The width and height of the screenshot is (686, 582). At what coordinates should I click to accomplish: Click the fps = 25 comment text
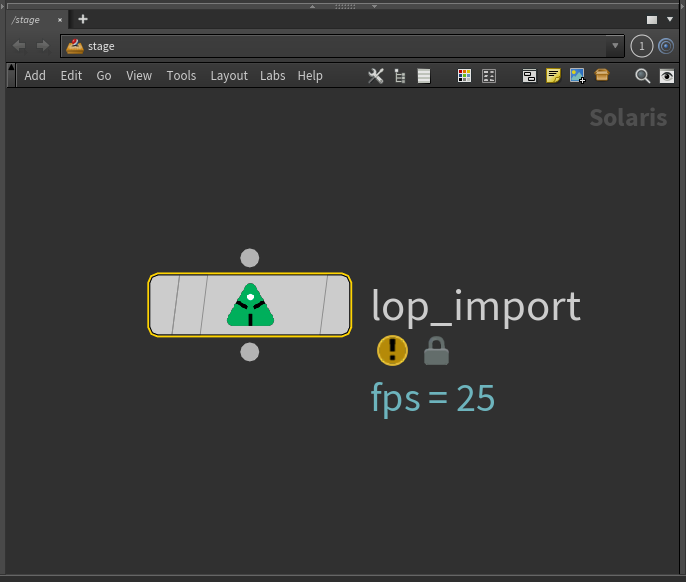[433, 398]
